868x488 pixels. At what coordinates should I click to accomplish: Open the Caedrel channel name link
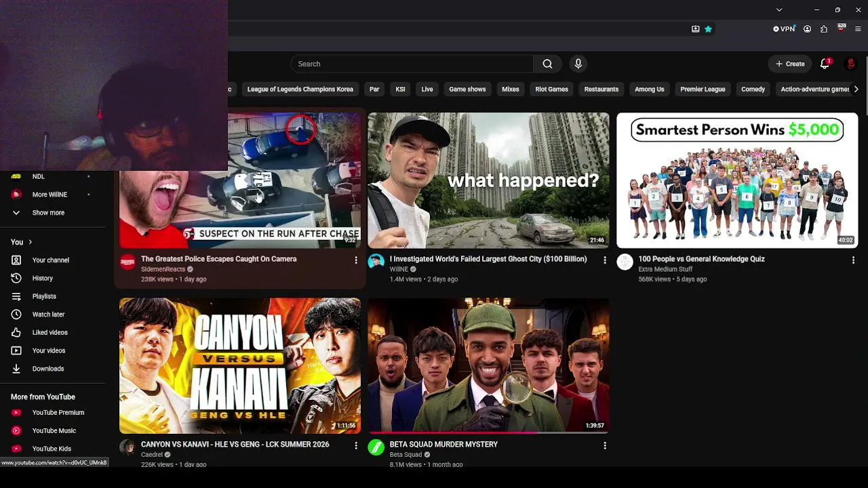click(x=152, y=455)
